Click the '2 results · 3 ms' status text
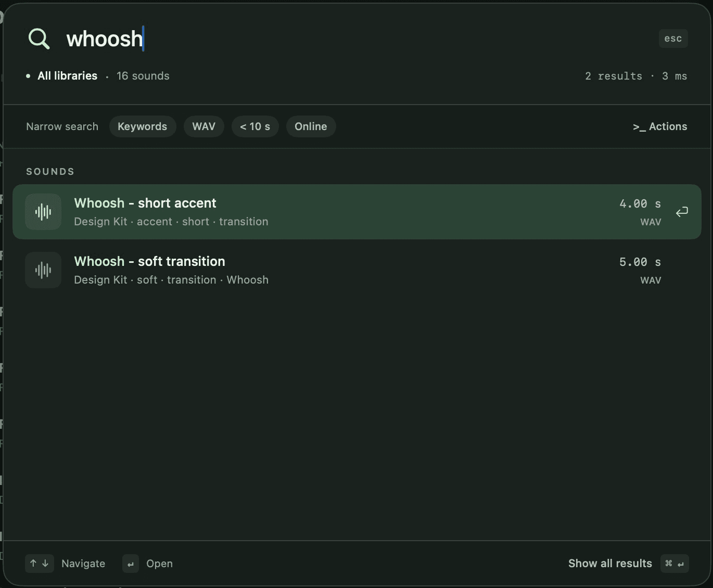The height and width of the screenshot is (588, 713). (636, 76)
